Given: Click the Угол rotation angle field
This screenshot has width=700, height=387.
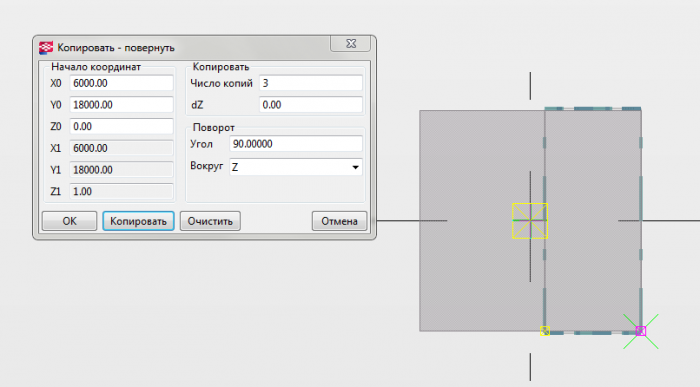Looking at the screenshot, I should [x=296, y=144].
